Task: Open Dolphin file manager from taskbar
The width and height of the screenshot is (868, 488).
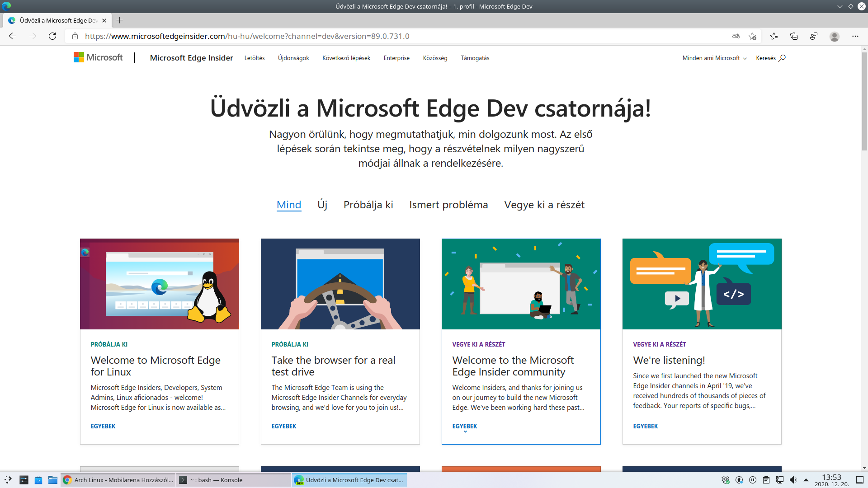Action: click(x=53, y=480)
